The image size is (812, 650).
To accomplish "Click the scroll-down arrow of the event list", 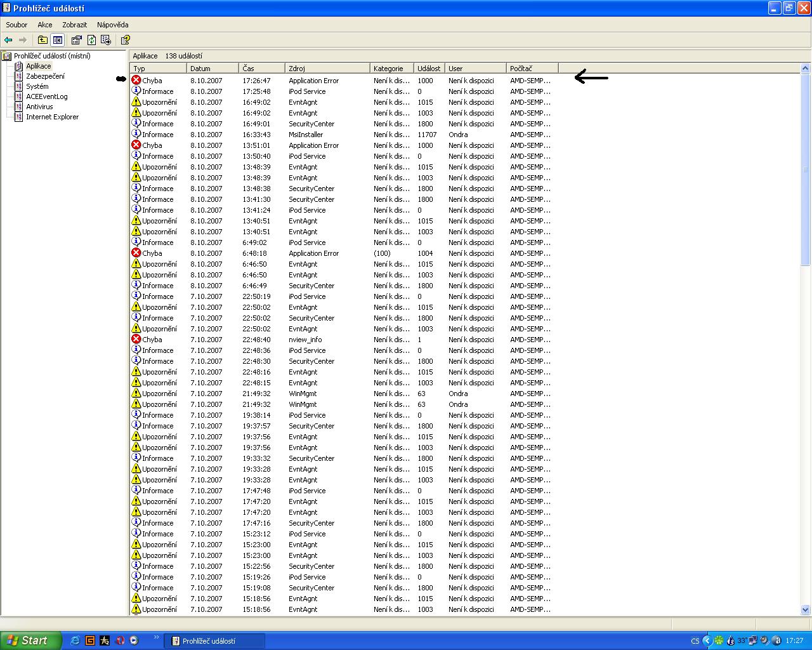I will [806, 609].
